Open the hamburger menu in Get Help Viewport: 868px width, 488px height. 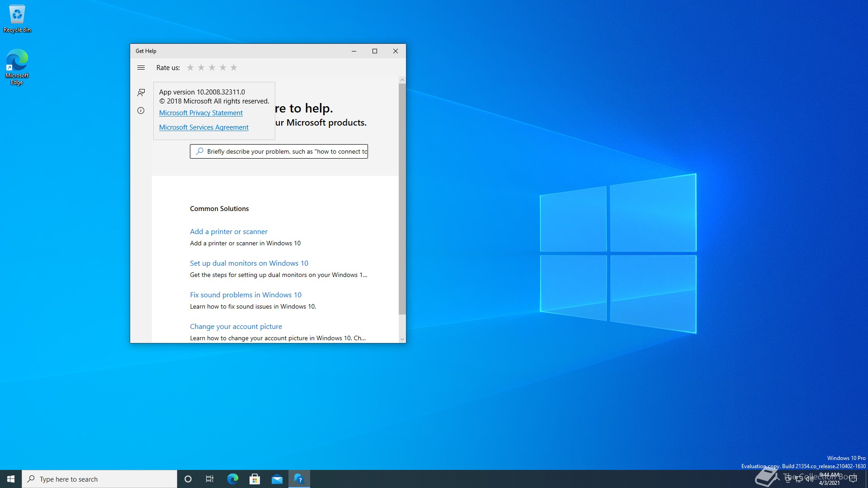(141, 68)
